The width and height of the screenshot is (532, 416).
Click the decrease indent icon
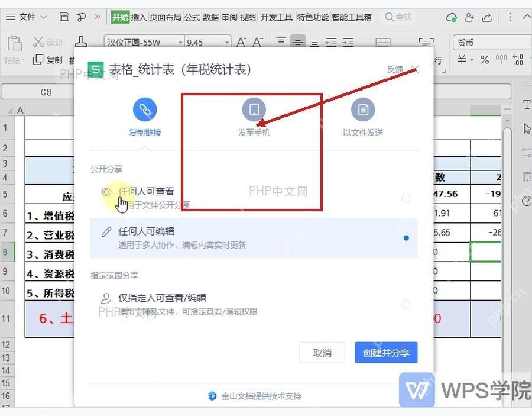coord(331,43)
